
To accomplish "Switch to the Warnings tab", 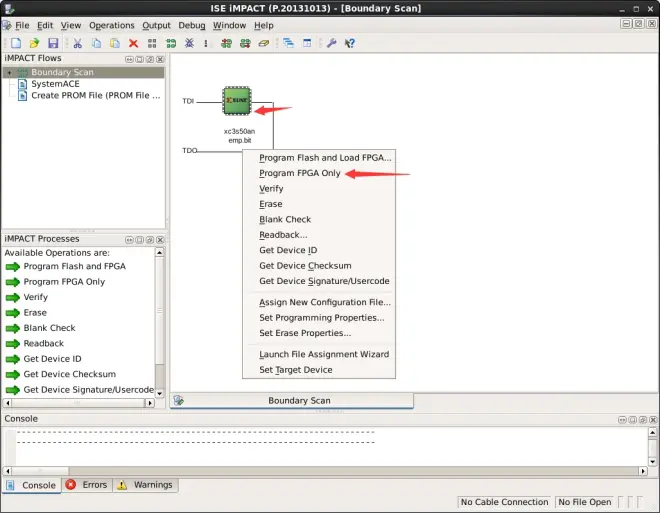I will (146, 485).
